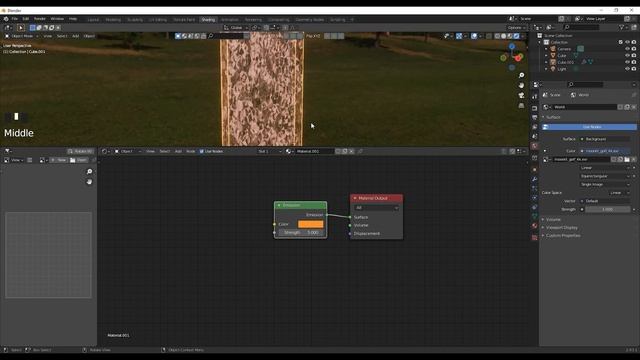Click New button in image editor header
The width and height of the screenshot is (640, 360).
(x=59, y=160)
